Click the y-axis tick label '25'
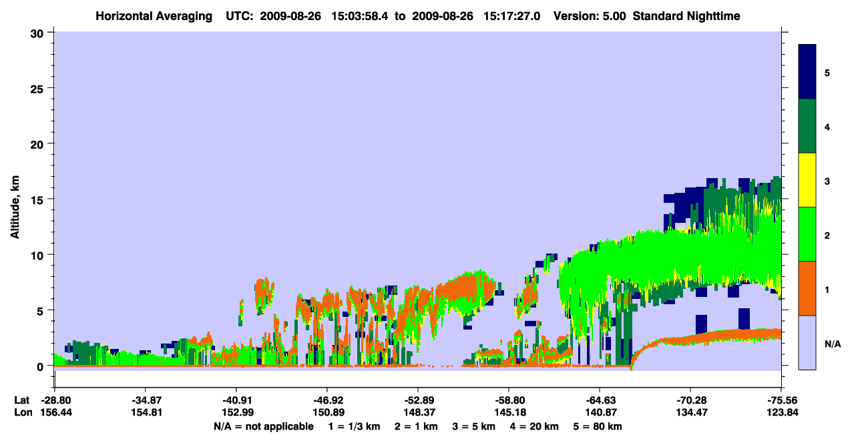The image size is (868, 445). pyautogui.click(x=39, y=88)
